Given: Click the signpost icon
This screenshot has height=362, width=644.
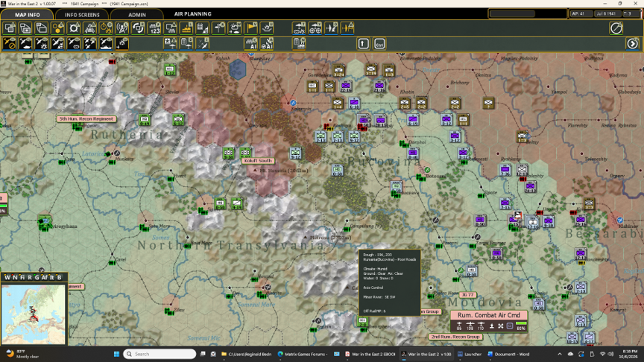Looking at the screenshot, I should click(218, 28).
